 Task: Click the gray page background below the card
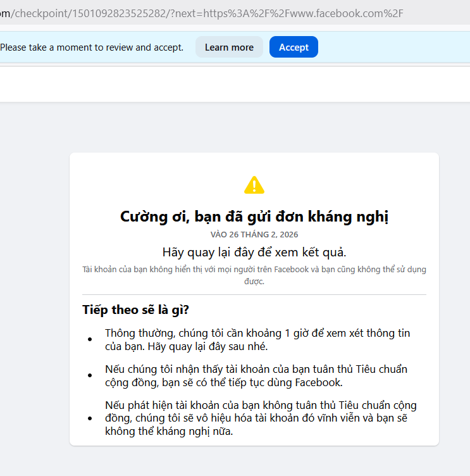(x=254, y=461)
